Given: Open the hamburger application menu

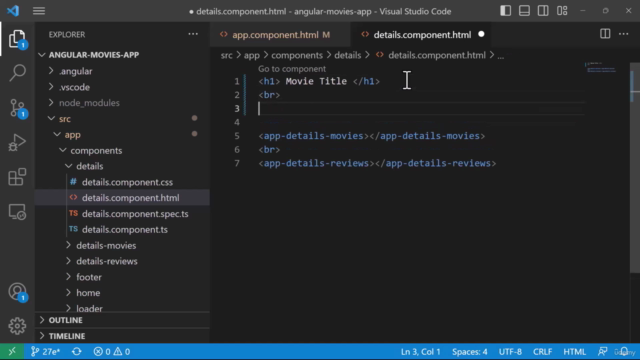Looking at the screenshot, I should pos(39,11).
